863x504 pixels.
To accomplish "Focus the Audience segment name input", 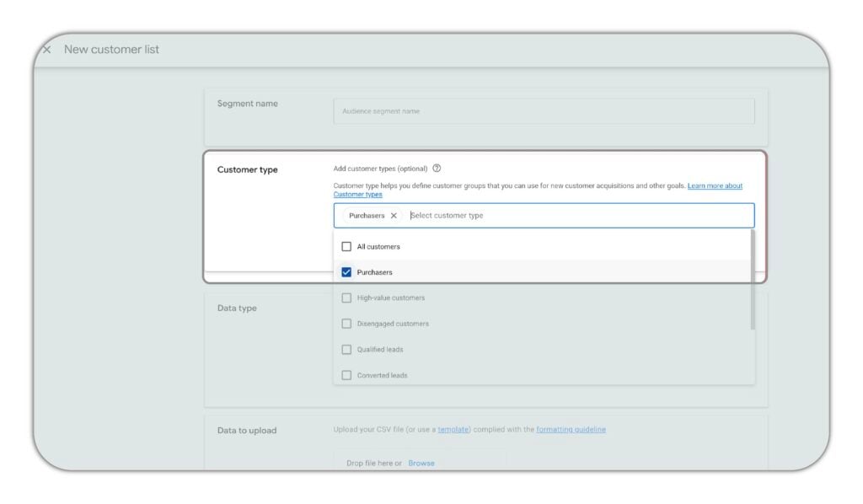I will point(544,111).
